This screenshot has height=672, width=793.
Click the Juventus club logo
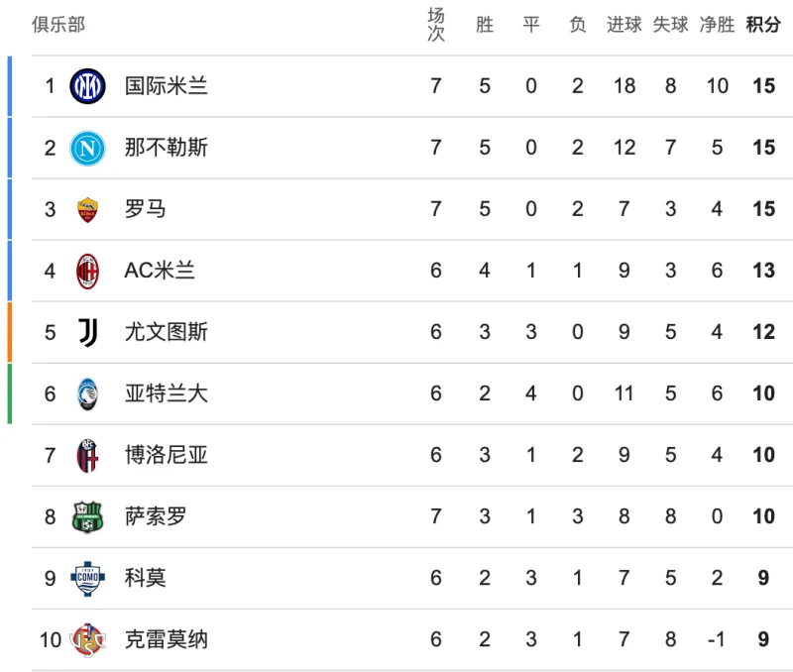[x=87, y=332]
